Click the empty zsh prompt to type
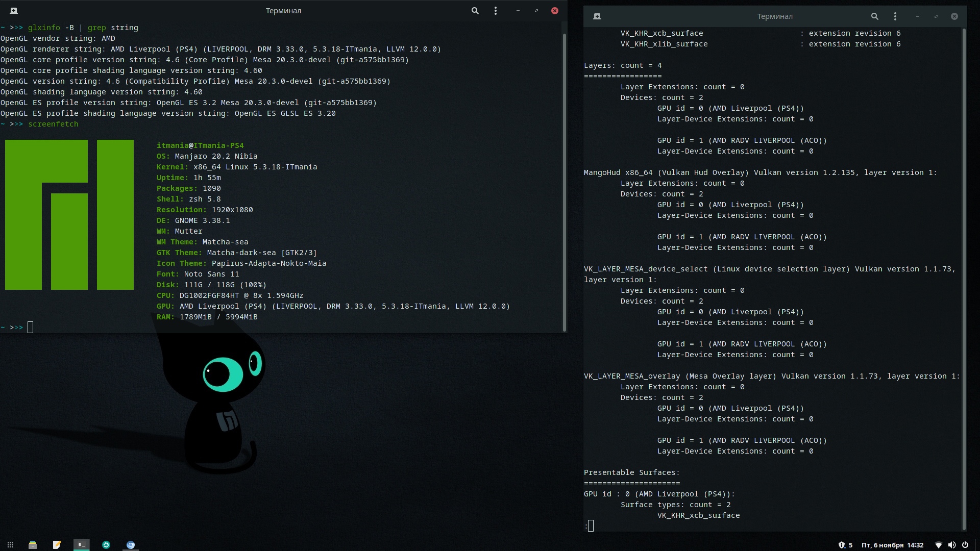 point(31,327)
